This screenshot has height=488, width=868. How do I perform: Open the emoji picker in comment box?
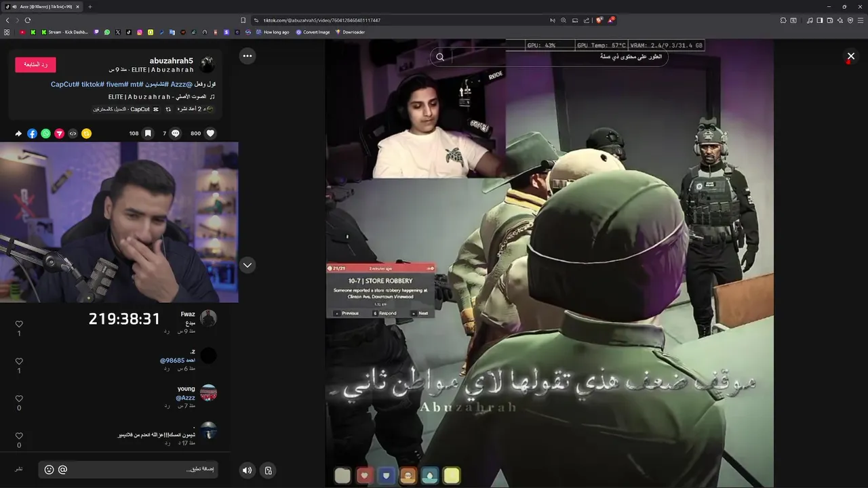49,469
